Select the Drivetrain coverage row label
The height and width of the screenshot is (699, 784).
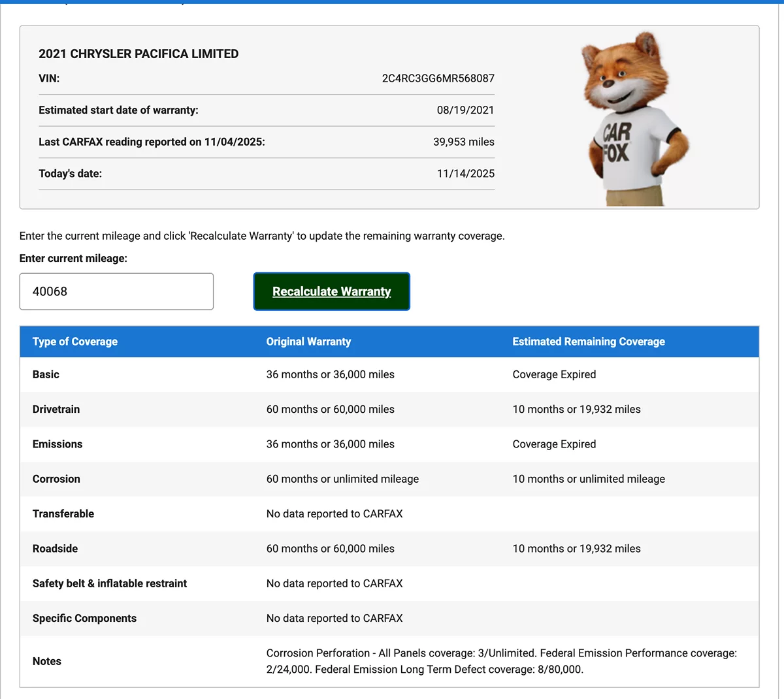click(x=56, y=410)
